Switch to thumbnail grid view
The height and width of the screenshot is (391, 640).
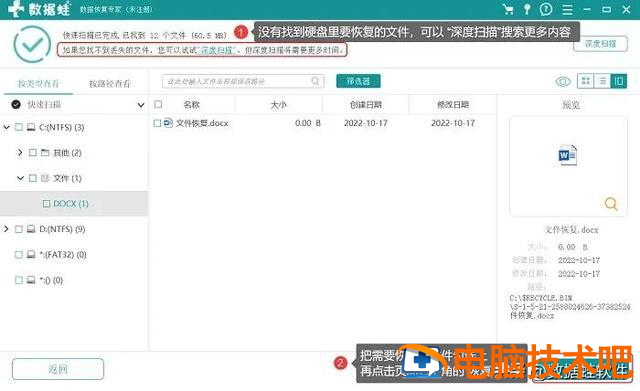coord(586,81)
